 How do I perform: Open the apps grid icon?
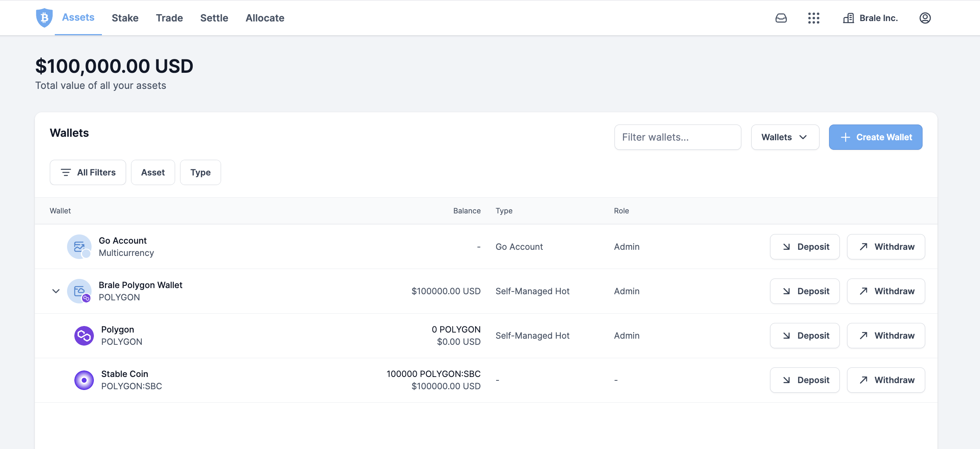813,18
